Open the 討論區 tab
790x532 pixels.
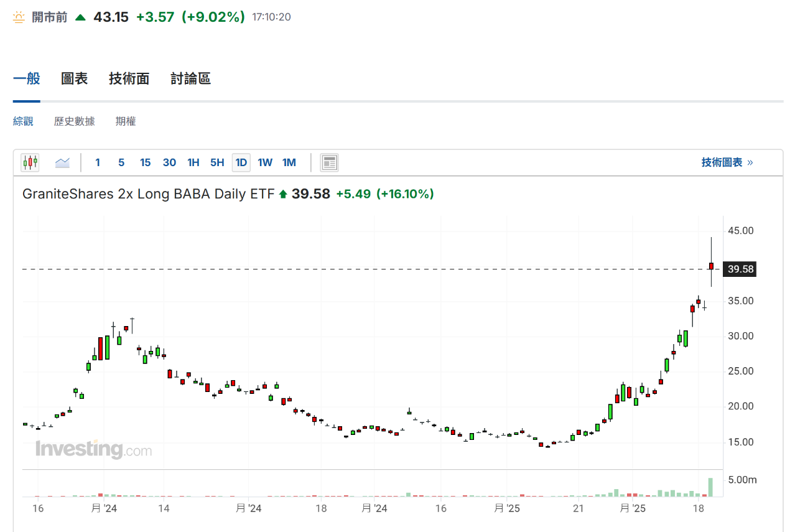pyautogui.click(x=190, y=79)
